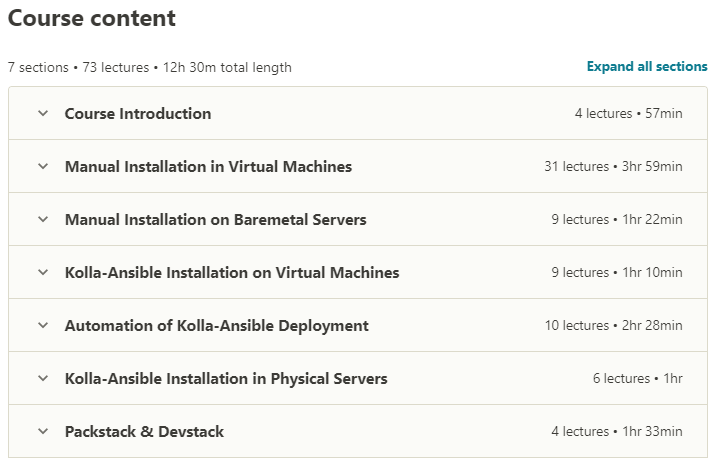The width and height of the screenshot is (715, 464).
Task: Click the "31 lectures • 3hr 59min" text
Action: (613, 167)
